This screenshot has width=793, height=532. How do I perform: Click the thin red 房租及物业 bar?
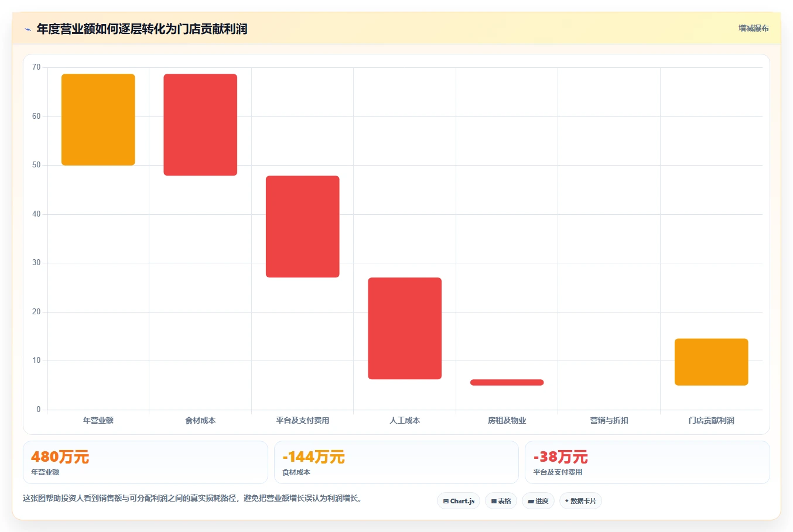[507, 382]
